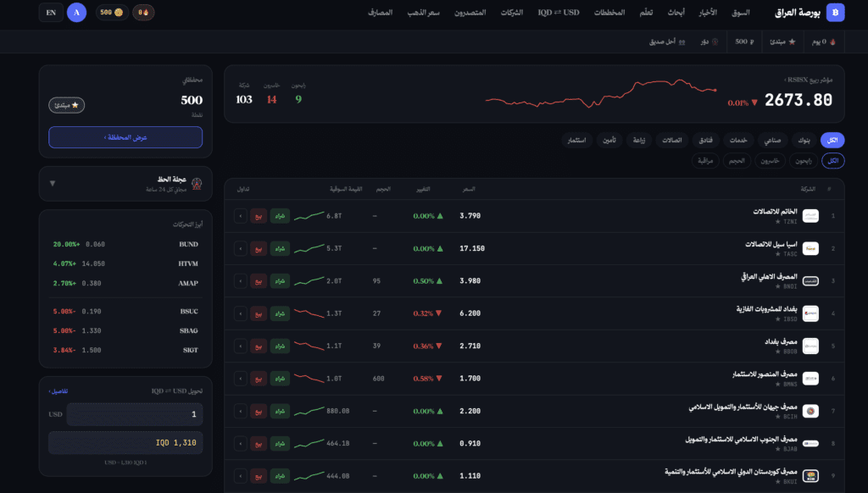Open the تفاصيل link in the currency converter
The image size is (868, 493).
[58, 391]
